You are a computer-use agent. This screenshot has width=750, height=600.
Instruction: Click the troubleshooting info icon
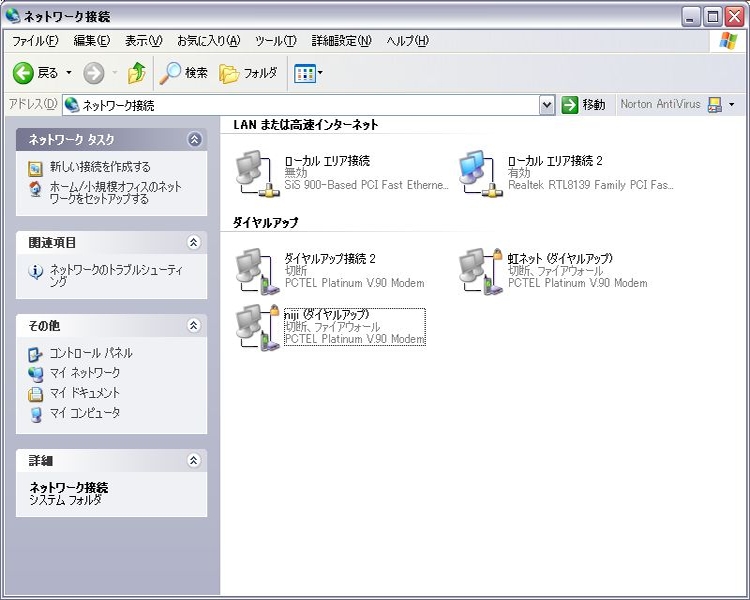point(35,272)
